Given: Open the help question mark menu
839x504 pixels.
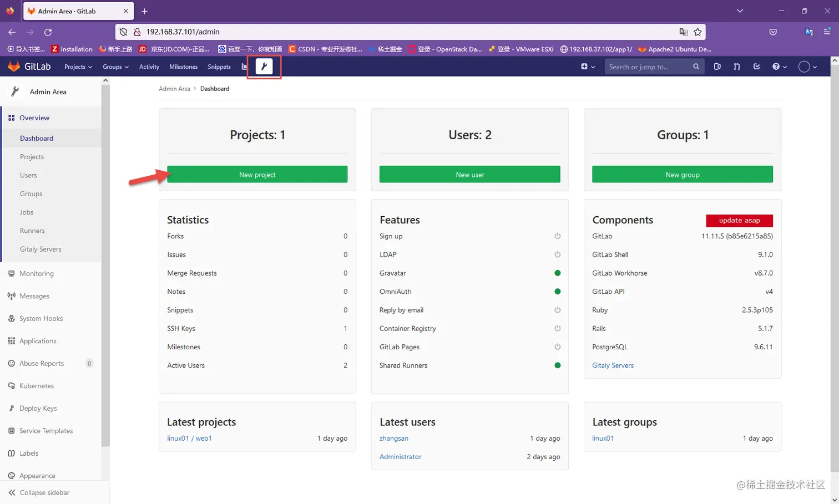Looking at the screenshot, I should (x=779, y=67).
